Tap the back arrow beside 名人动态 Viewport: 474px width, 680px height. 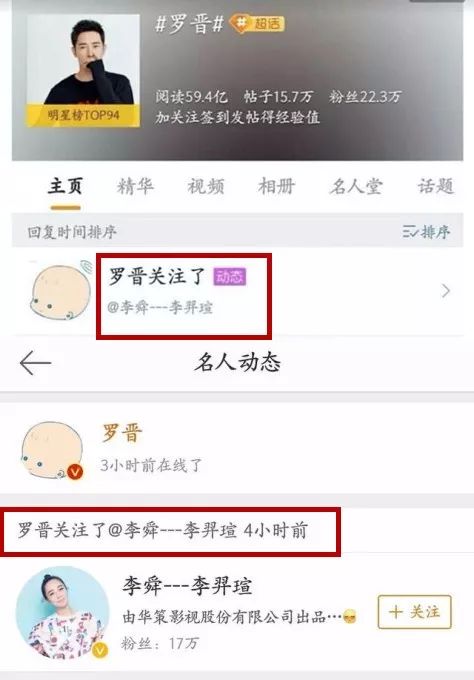point(36,363)
